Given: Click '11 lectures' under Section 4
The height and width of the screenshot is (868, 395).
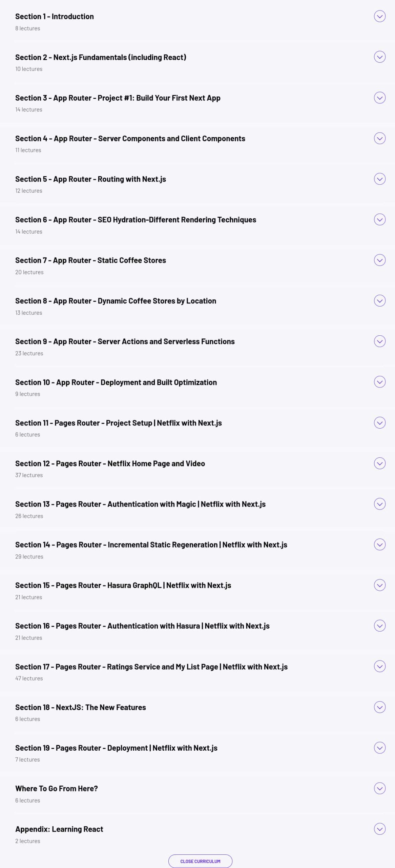Looking at the screenshot, I should (28, 150).
